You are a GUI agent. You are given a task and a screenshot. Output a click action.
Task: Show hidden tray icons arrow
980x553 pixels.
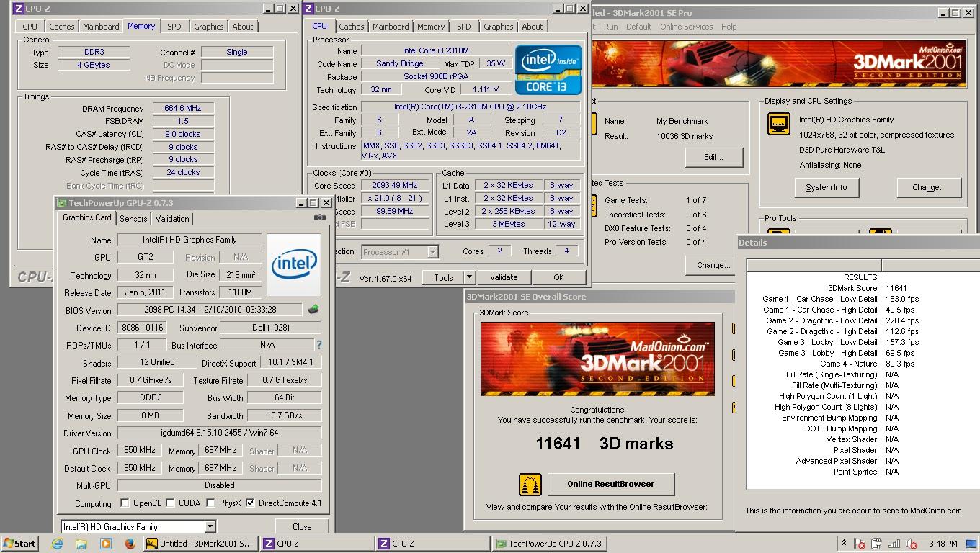pos(843,544)
